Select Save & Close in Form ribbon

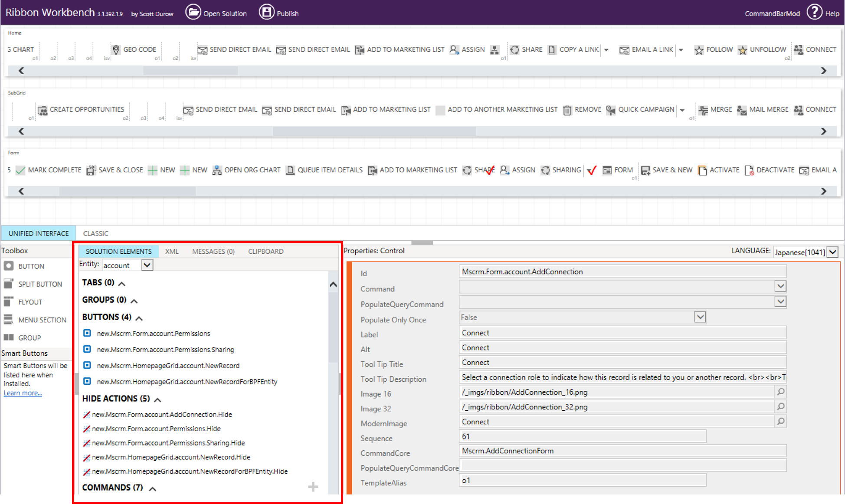[115, 170]
